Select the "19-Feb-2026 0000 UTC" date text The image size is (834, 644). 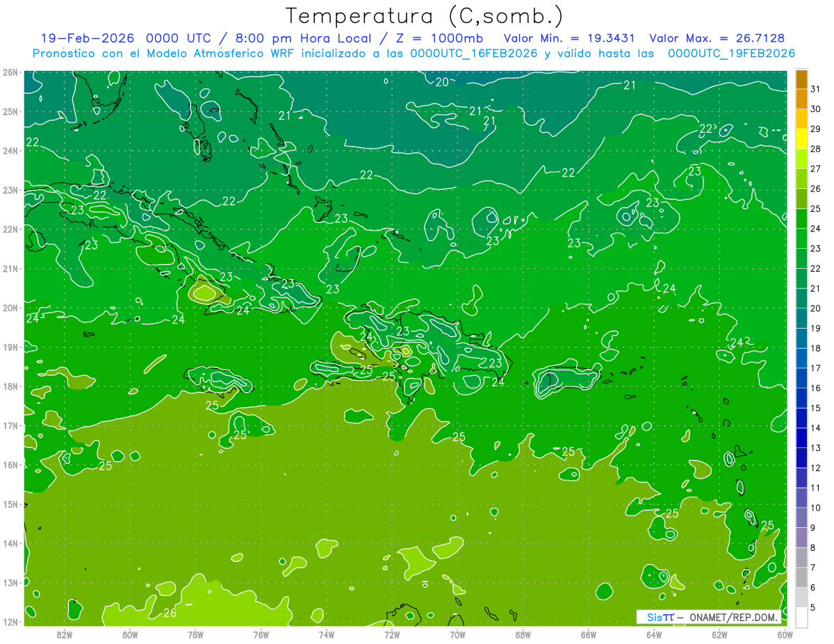124,38
